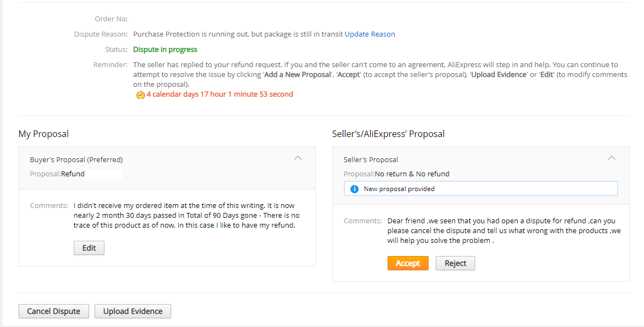The height and width of the screenshot is (327, 644).
Task: Click the remaining time countdown text
Action: coord(220,94)
